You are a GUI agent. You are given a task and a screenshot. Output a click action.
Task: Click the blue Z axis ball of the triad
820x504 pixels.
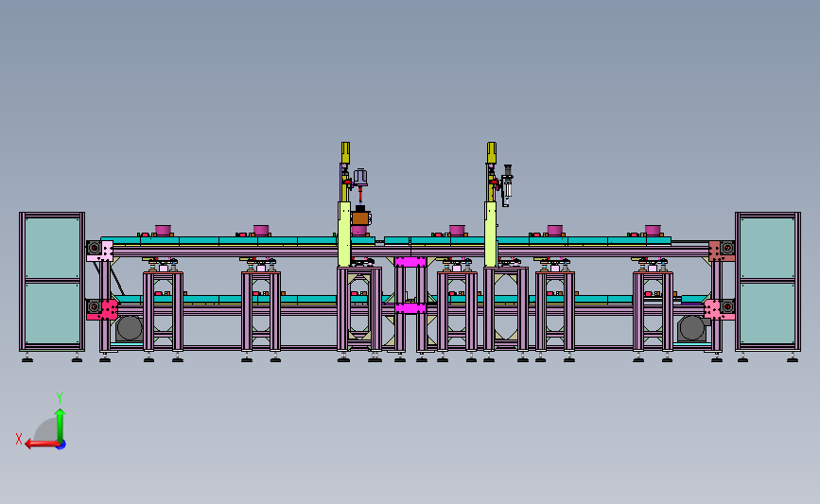(x=61, y=445)
